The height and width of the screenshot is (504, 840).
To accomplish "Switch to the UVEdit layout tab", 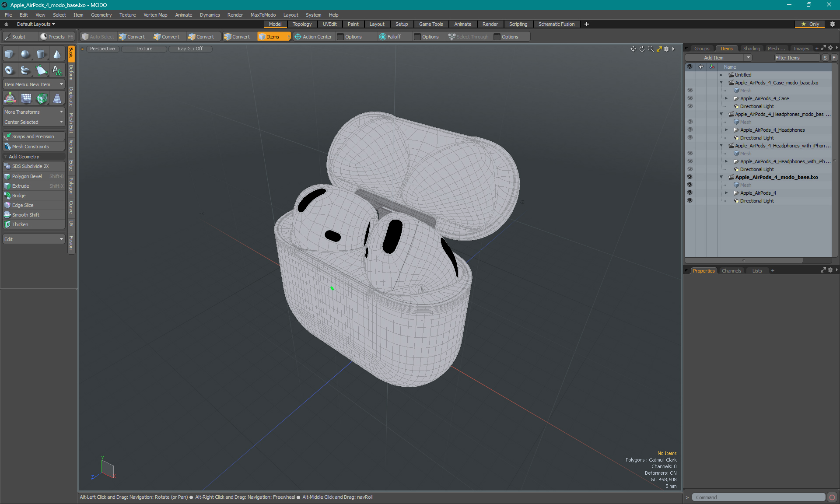I will (329, 24).
